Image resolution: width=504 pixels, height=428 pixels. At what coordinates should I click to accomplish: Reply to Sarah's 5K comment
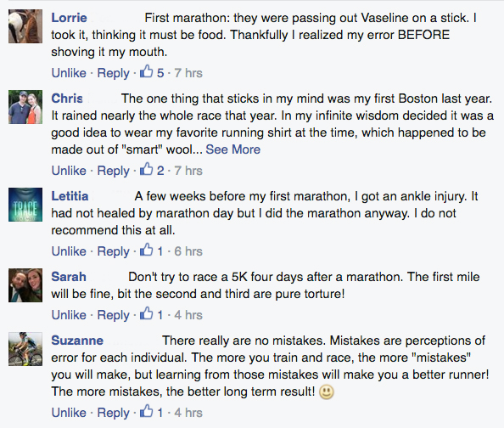(x=113, y=315)
